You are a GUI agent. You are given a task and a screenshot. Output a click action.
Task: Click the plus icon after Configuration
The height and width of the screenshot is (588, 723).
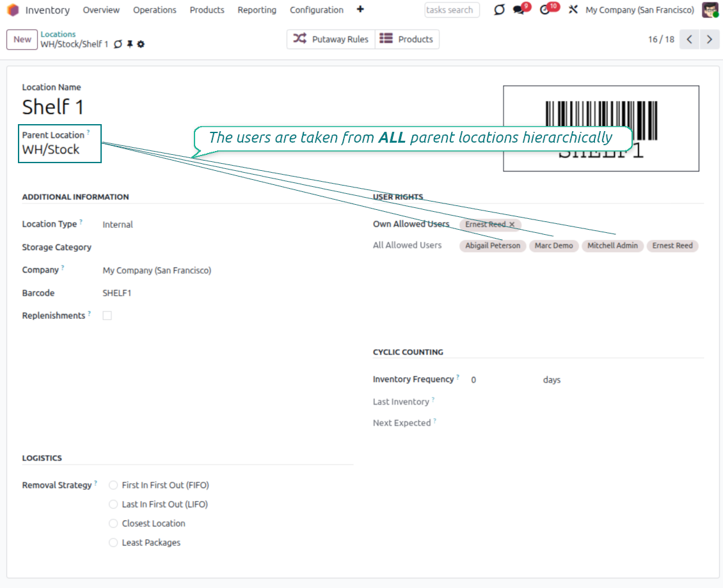pyautogui.click(x=360, y=10)
